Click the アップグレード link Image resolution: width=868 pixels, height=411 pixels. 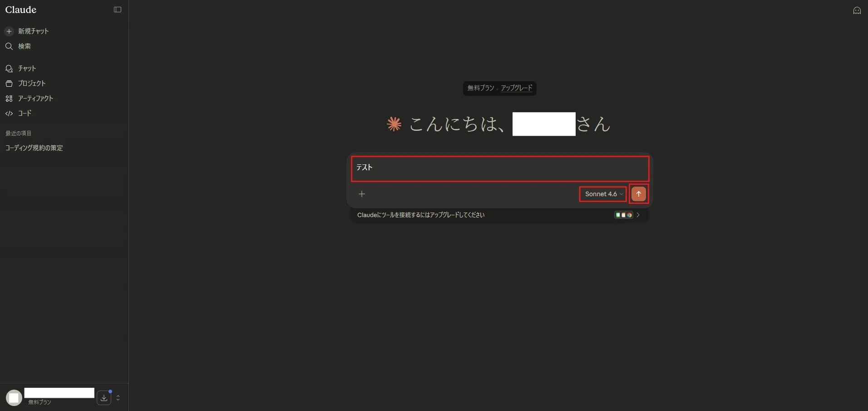click(x=517, y=88)
